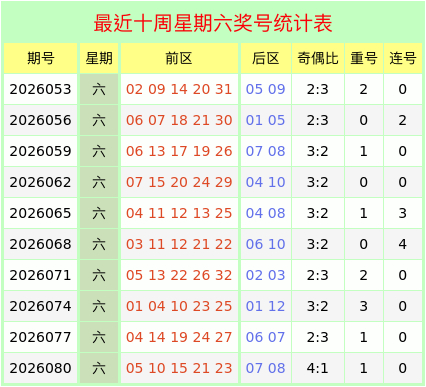The width and height of the screenshot is (426, 387).
Task: Select the 后区 column header
Action: (x=266, y=58)
